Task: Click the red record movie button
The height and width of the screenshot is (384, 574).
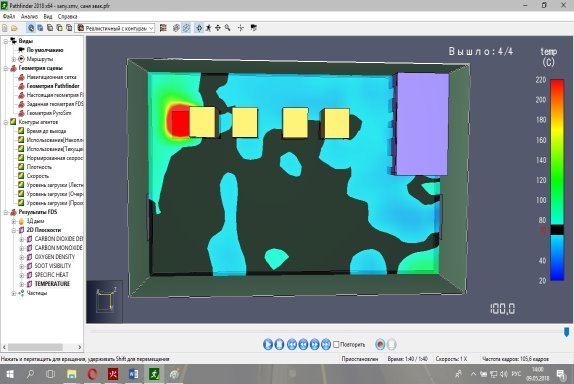Action: pos(380,344)
